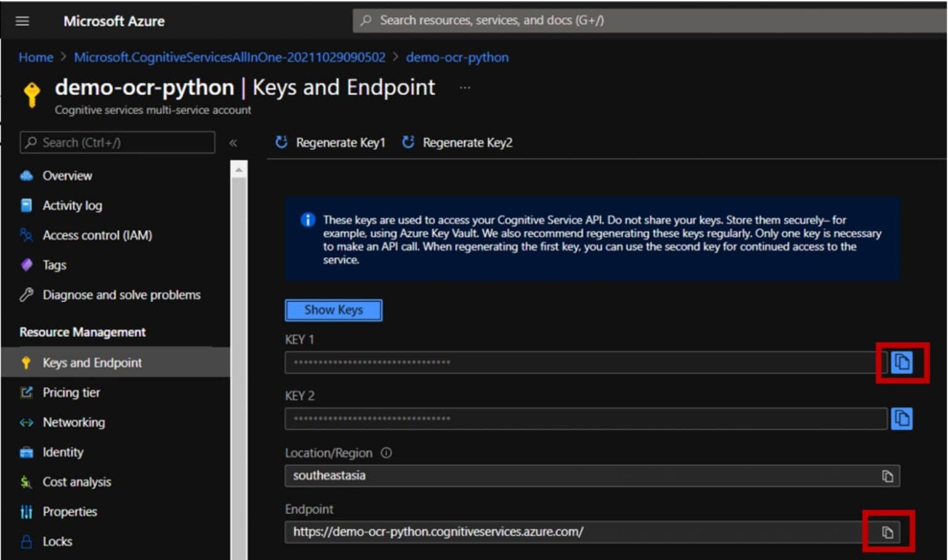Open the Activity log page
The image size is (948, 560).
pos(26,205)
